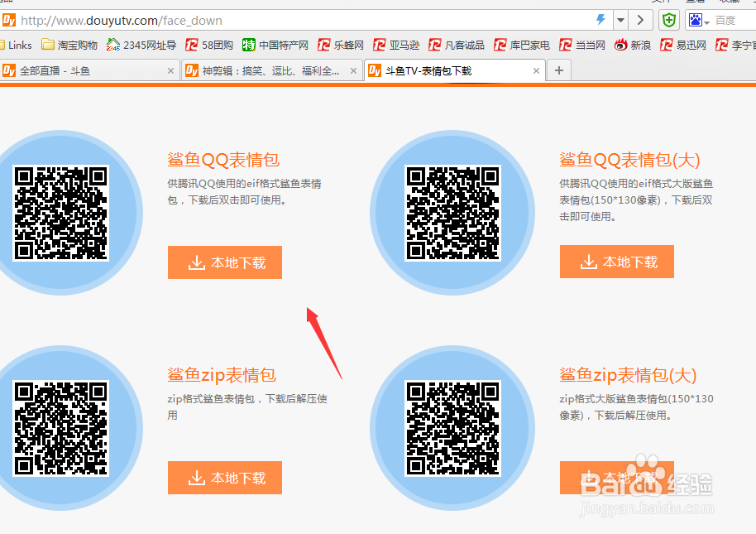Click description 供腾讯QQ使用的eif格式鲨鱼表情包
This screenshot has width=756, height=534.
tap(245, 191)
